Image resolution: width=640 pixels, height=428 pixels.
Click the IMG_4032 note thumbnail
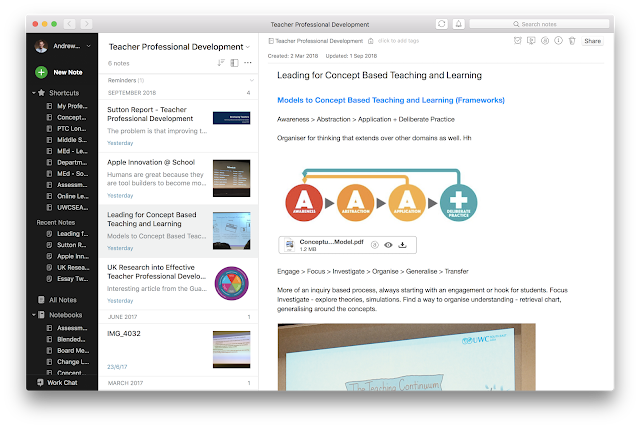[231, 349]
